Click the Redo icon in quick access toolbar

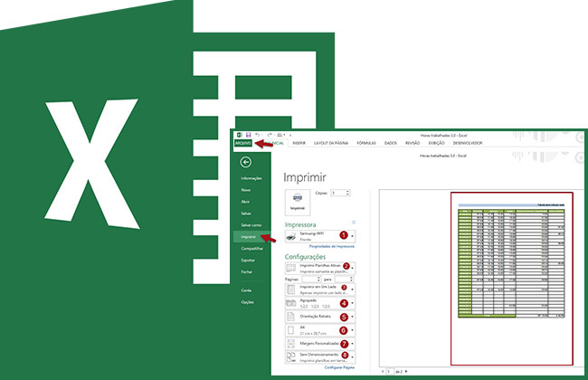pyautogui.click(x=269, y=135)
